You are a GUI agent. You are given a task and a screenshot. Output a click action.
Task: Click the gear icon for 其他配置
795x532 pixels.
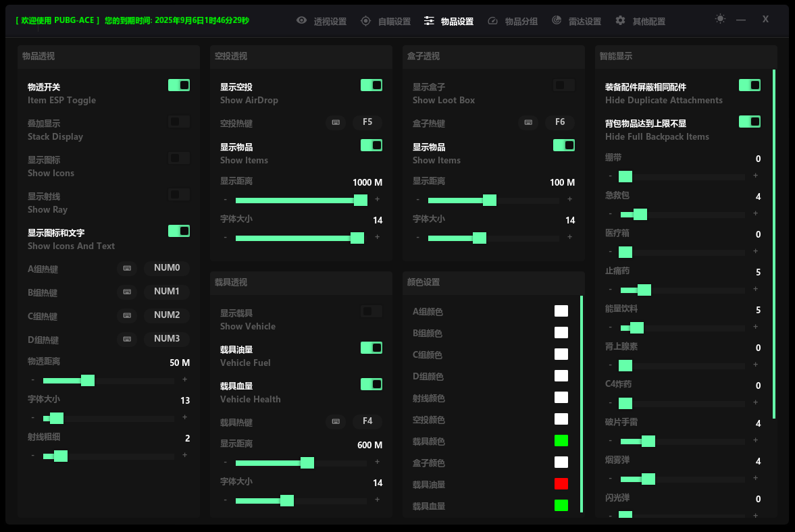click(x=620, y=21)
